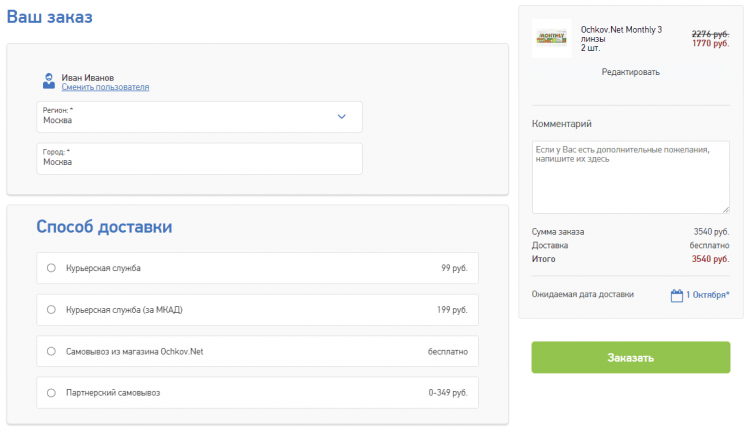Click the comment textarea resize handle
Image resolution: width=752 pixels, height=432 pixels.
point(725,209)
